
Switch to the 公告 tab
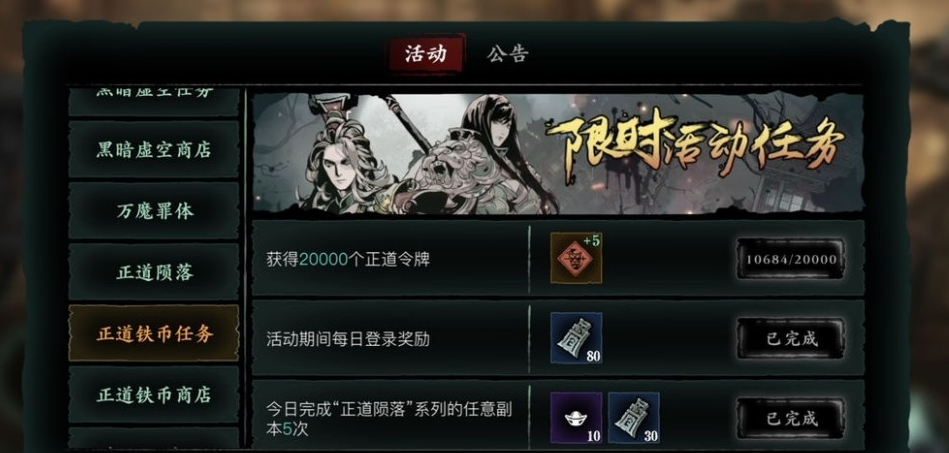click(x=507, y=53)
